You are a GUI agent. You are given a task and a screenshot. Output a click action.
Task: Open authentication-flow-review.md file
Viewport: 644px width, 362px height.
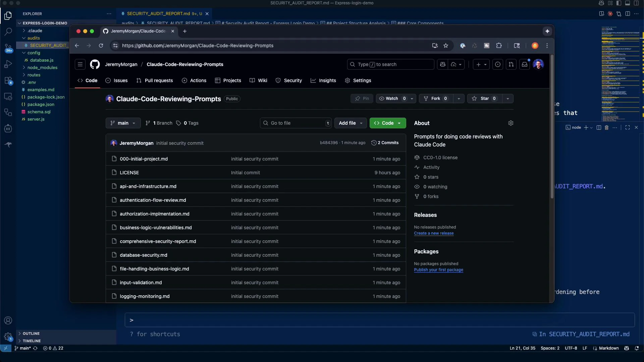point(153,200)
